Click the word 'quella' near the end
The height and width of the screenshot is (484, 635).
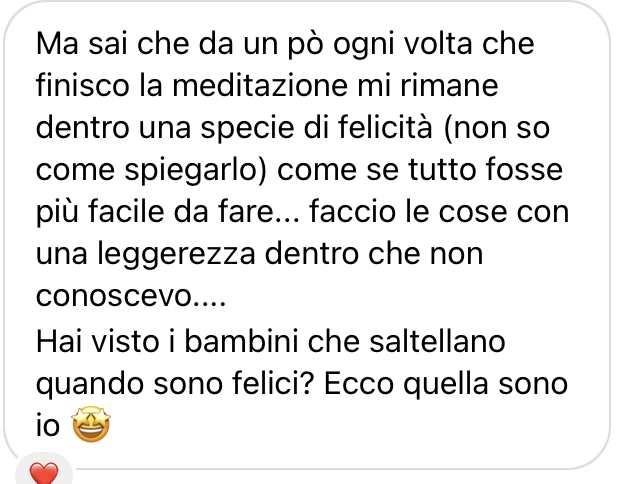446,385
